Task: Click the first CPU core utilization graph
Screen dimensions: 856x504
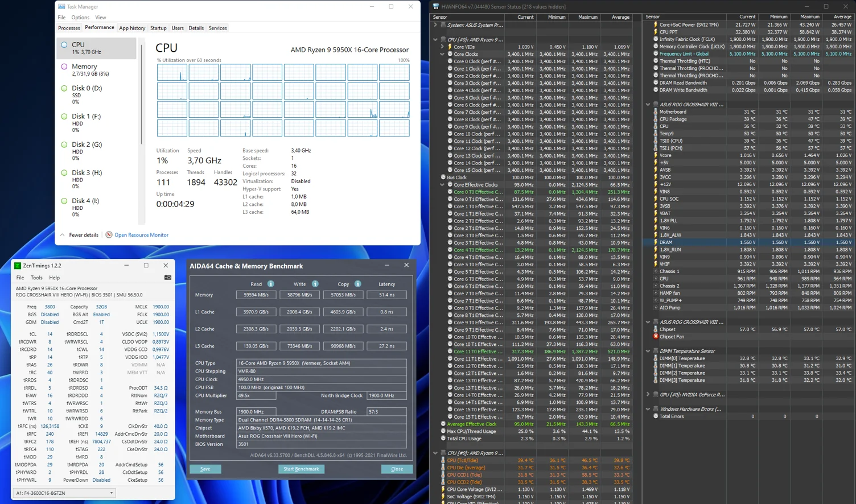Action: pyautogui.click(x=172, y=72)
